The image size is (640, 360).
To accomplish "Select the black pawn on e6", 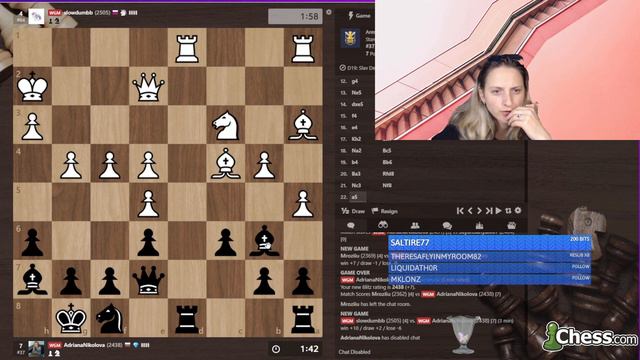I will coord(148,242).
